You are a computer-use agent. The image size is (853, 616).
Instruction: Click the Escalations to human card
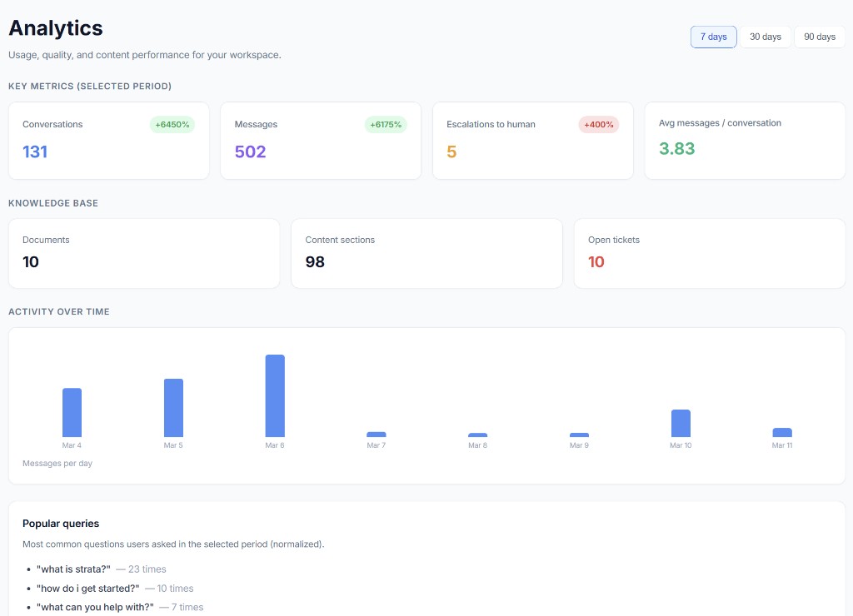pyautogui.click(x=532, y=140)
